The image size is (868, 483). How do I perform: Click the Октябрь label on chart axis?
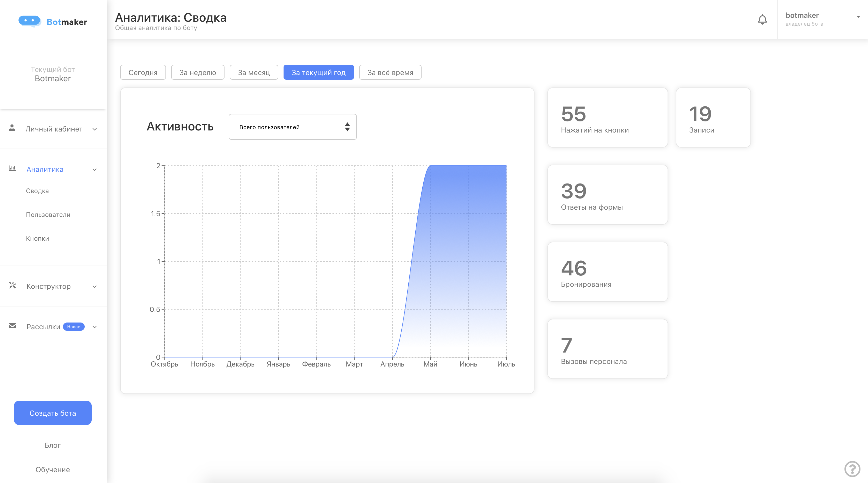[164, 364]
